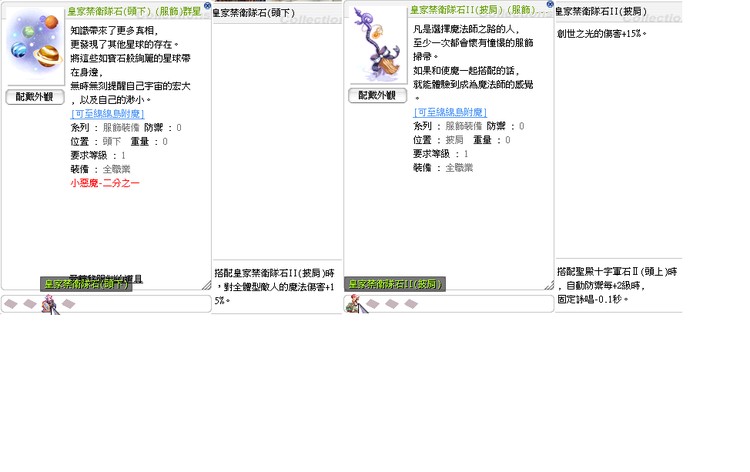The image size is (750, 472).
Task: Select character sprite in right card slots
Action: [x=354, y=304]
